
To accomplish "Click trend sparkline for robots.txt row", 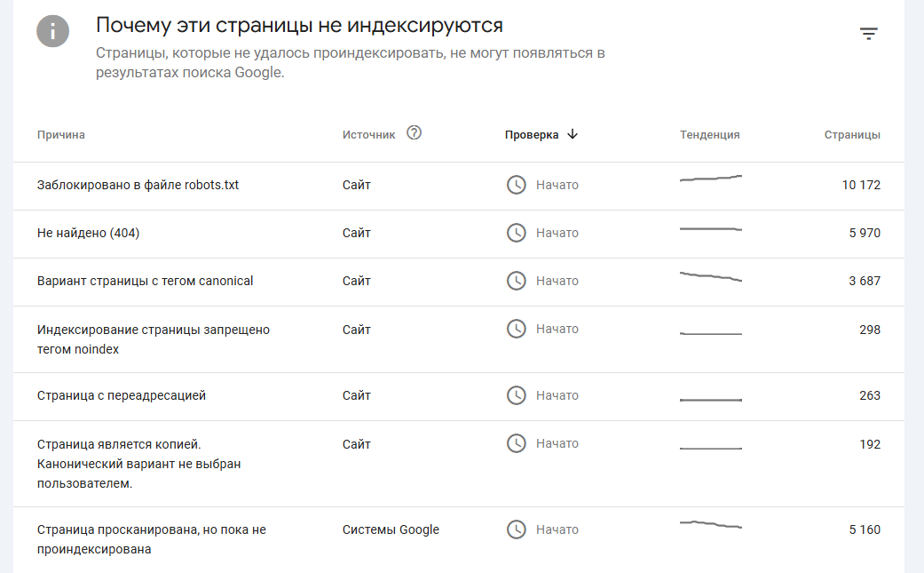I will pos(710,179).
